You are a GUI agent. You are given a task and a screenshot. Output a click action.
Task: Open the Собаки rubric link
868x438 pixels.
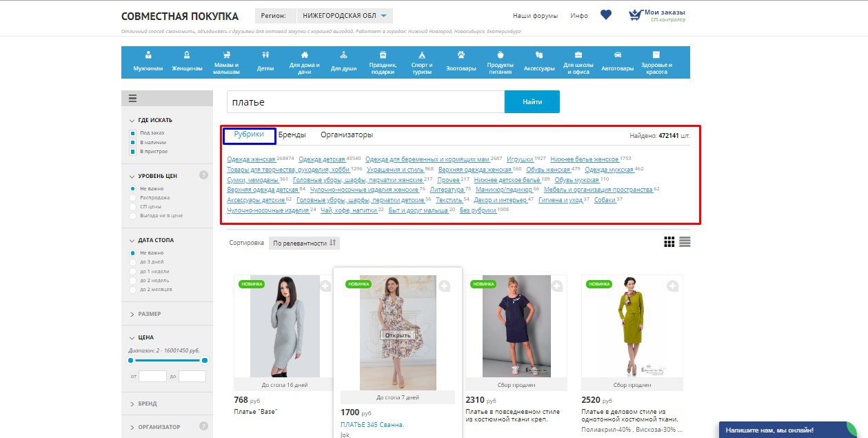coord(605,200)
